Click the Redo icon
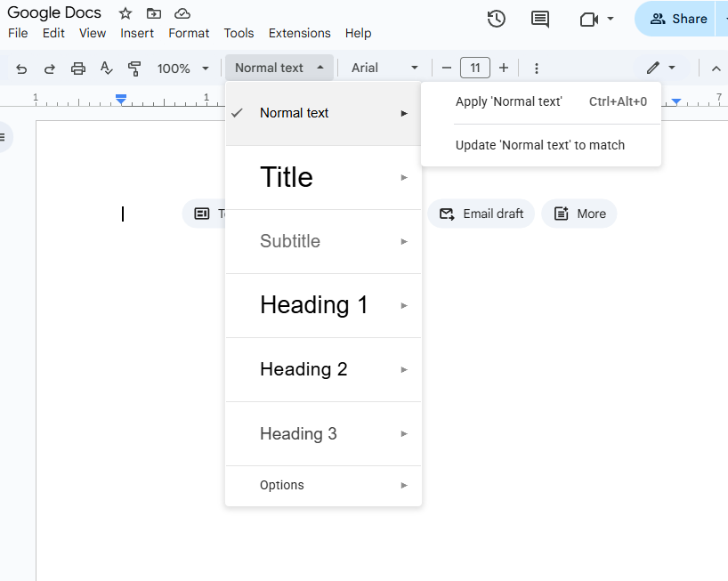 (50, 68)
